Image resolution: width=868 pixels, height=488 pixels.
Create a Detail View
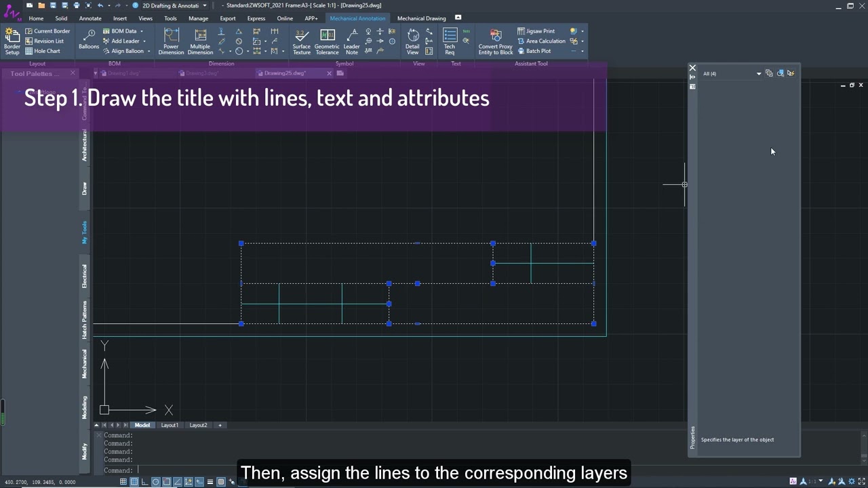coord(412,41)
